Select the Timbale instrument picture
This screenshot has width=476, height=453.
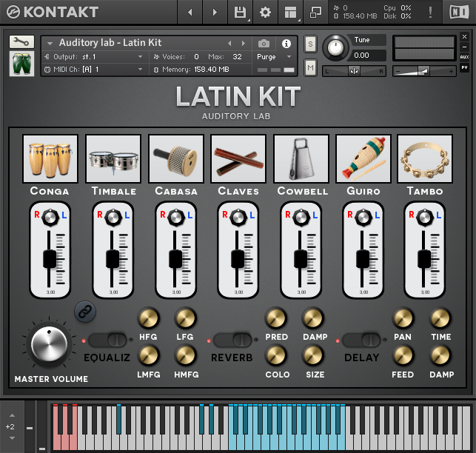click(113, 159)
